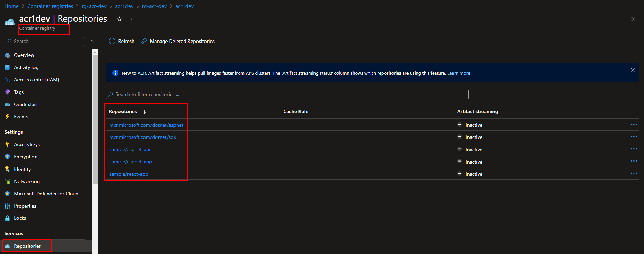Open the Properties menu item

pyautogui.click(x=25, y=206)
